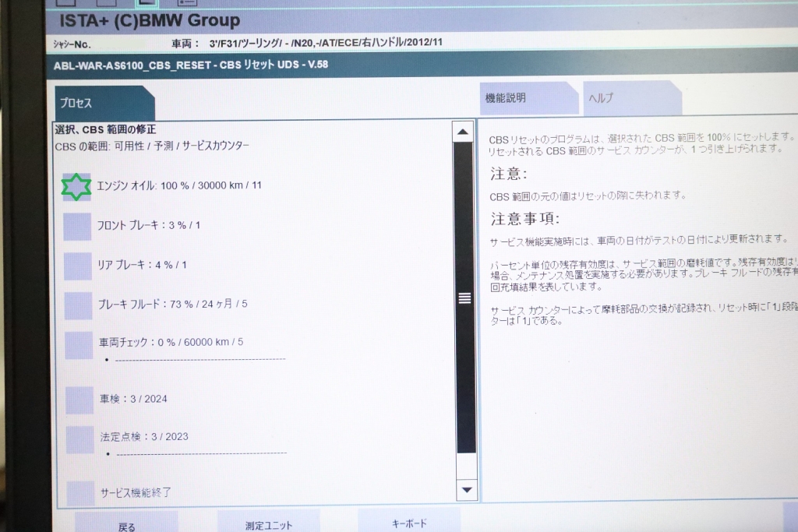Select the 法定点検 3/2023 box
The height and width of the screenshot is (532, 798).
pos(80,439)
